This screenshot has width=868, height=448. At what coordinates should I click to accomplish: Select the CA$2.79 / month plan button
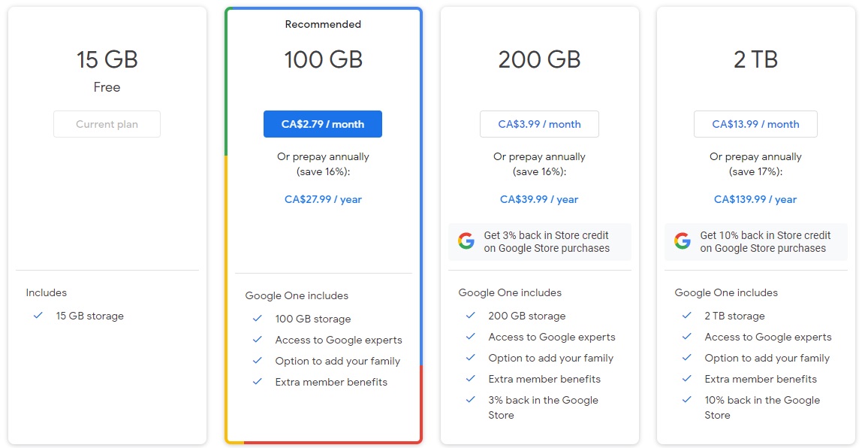pyautogui.click(x=323, y=123)
